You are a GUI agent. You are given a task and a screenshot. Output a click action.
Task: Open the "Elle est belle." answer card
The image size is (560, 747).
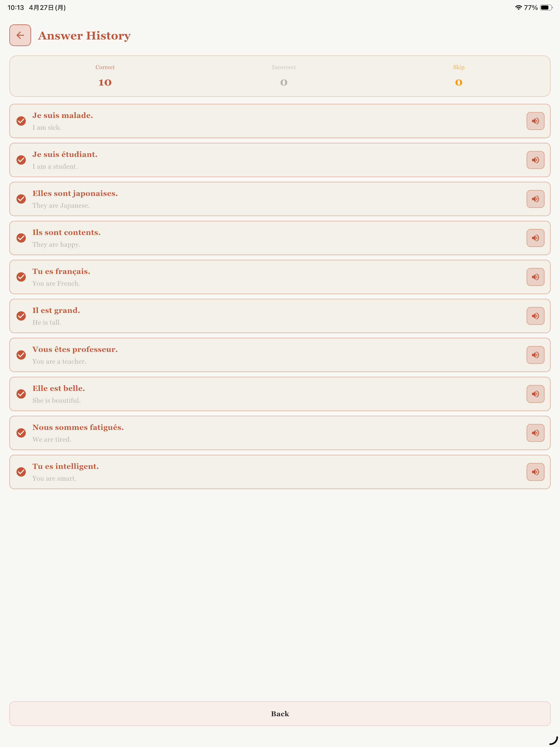pyautogui.click(x=280, y=394)
